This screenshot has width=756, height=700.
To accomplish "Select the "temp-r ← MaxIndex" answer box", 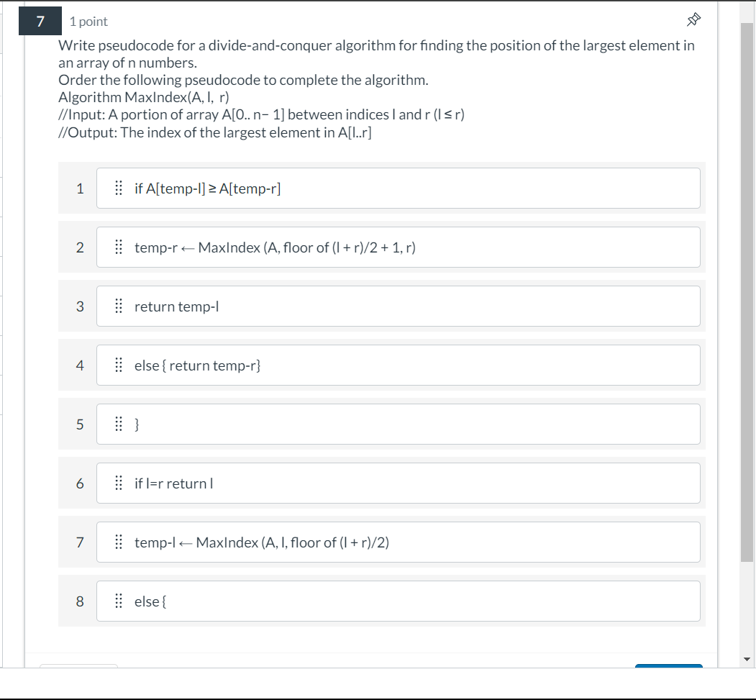I will tap(399, 247).
